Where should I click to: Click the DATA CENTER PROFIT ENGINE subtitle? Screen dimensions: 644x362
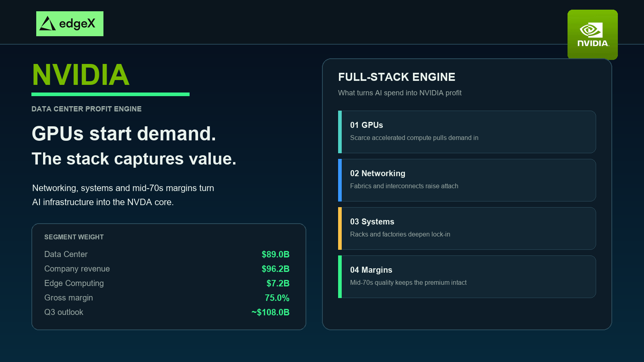tap(87, 109)
